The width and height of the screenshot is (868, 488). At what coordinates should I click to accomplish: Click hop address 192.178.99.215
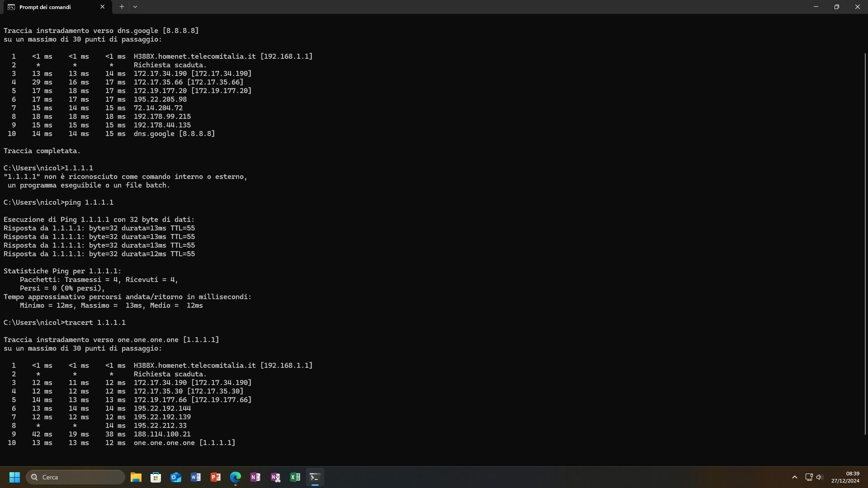[x=162, y=117]
